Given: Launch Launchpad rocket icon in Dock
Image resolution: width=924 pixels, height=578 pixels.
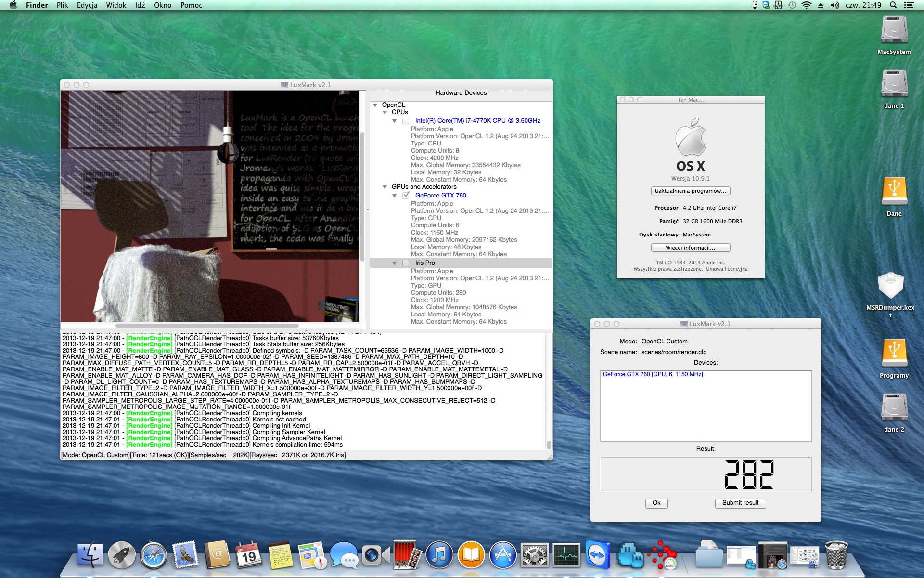Looking at the screenshot, I should (122, 555).
